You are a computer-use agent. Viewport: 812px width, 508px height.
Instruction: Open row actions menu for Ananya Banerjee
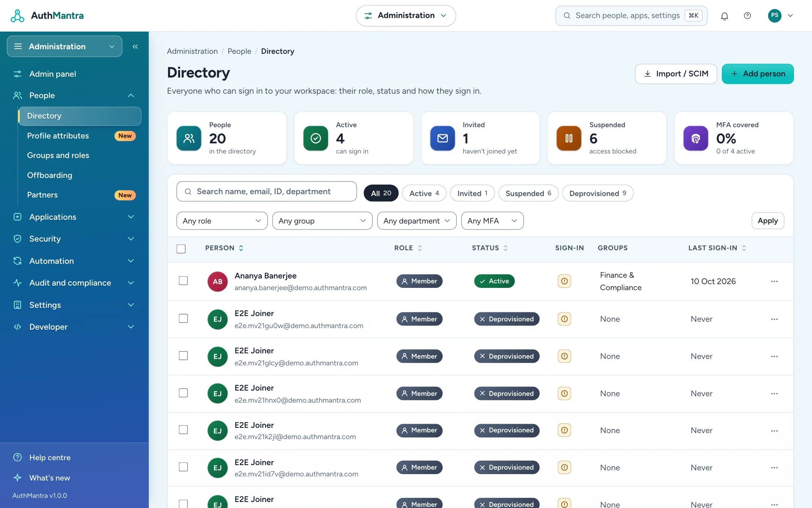click(x=774, y=281)
